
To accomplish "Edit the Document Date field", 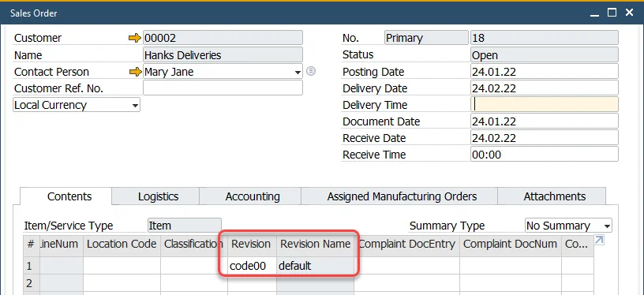I will [545, 121].
